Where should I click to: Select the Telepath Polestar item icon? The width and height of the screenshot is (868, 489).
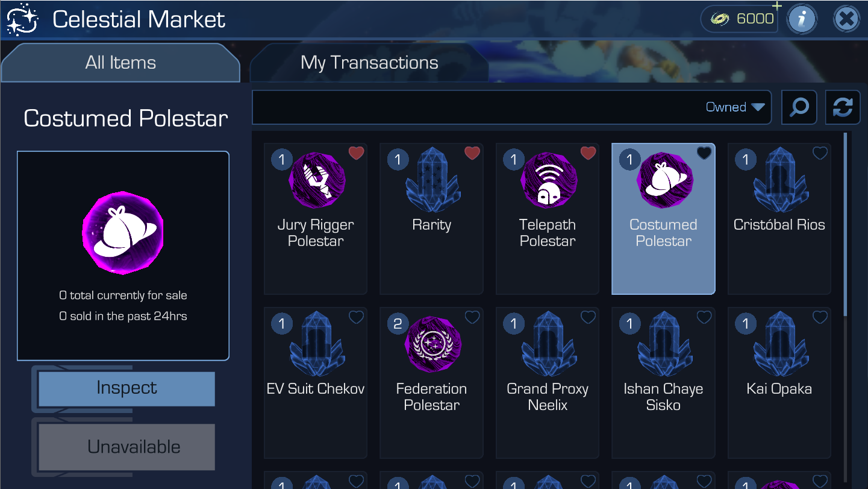tap(548, 180)
